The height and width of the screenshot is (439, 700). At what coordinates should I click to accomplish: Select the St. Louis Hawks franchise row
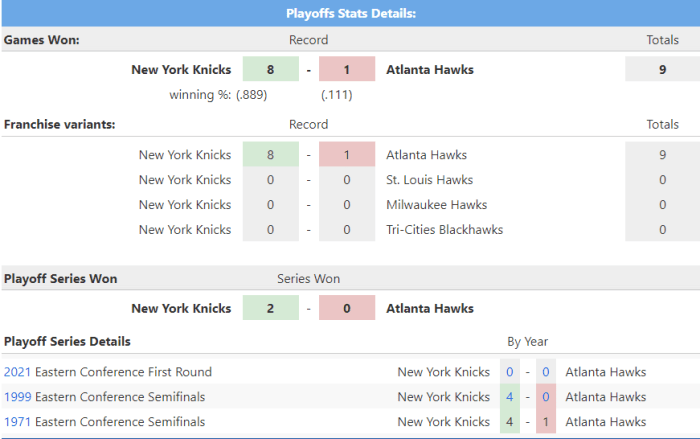point(429,180)
